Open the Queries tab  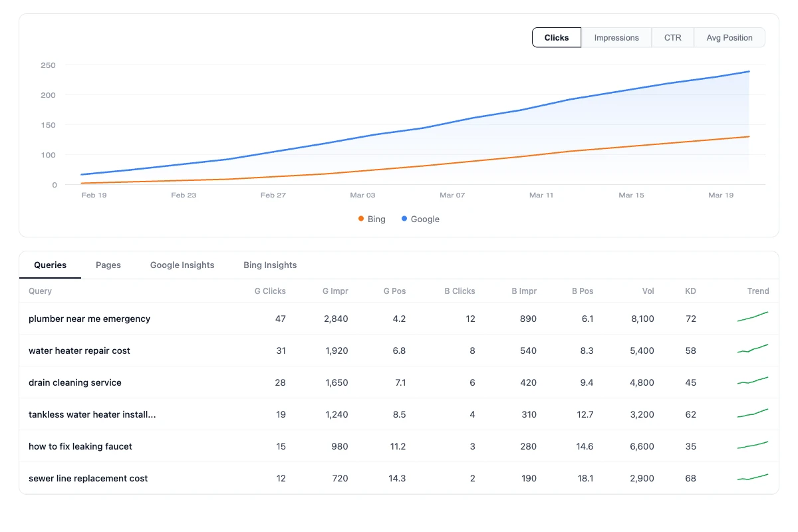point(51,265)
